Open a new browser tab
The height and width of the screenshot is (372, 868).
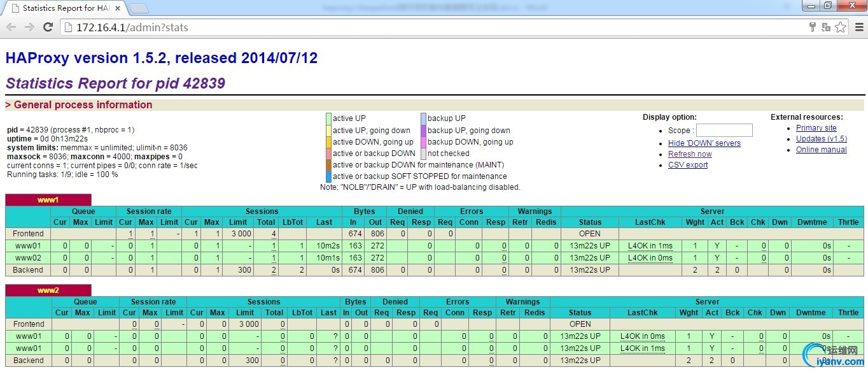click(x=139, y=8)
